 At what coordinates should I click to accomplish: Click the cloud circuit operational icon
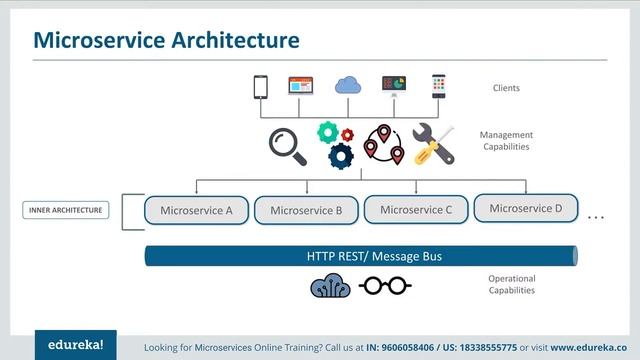click(x=330, y=285)
